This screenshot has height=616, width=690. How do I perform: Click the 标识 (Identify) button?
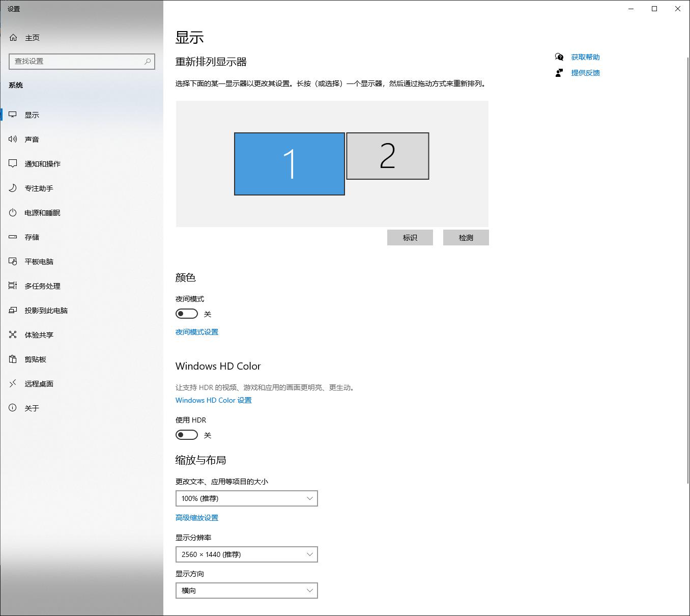410,237
